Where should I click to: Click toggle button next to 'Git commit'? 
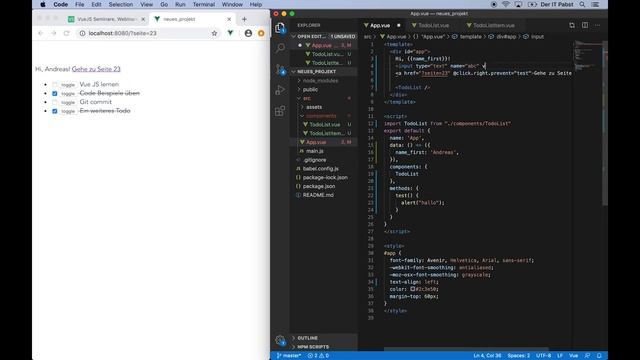pos(68,102)
